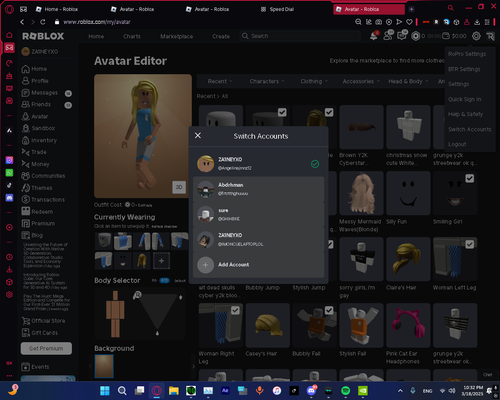Expand the Characters category dropdown
The image size is (500, 400).
[x=267, y=81]
